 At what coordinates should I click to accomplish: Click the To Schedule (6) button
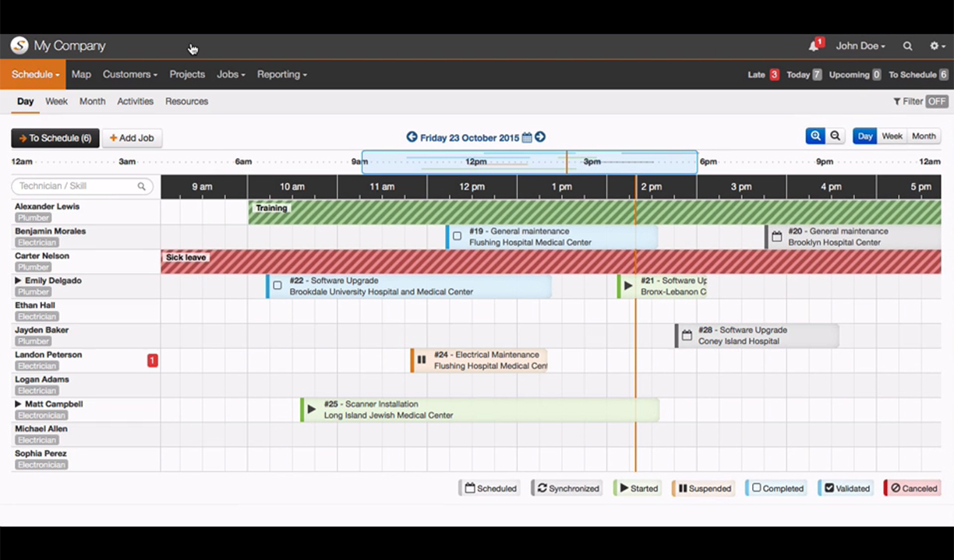[x=55, y=138]
